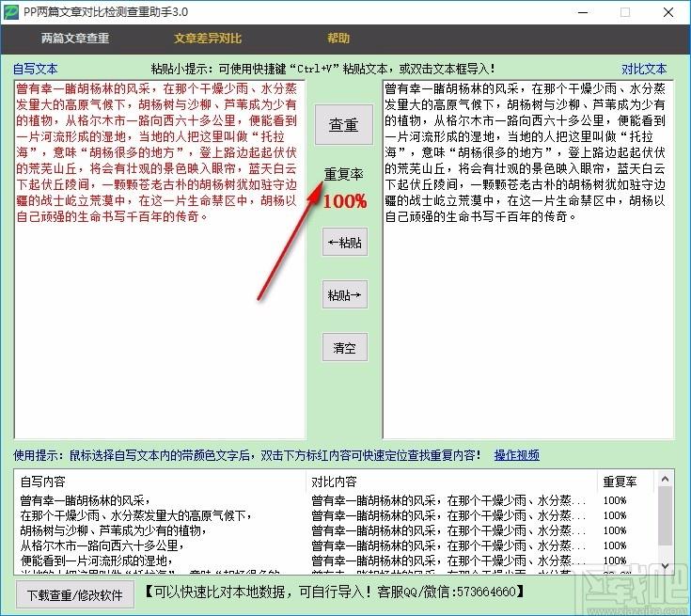Image resolution: width=691 pixels, height=616 pixels.
Task: Click the 清空 button
Action: 345,347
